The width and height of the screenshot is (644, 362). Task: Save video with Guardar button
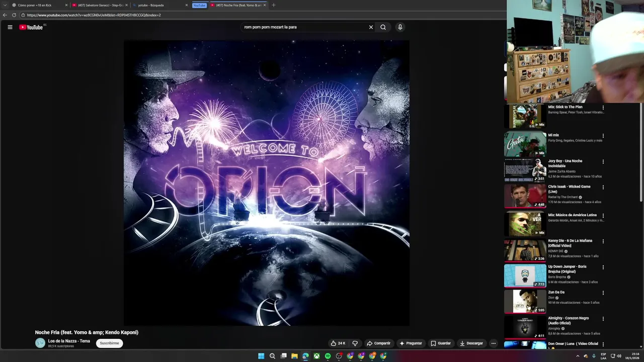[441, 343]
